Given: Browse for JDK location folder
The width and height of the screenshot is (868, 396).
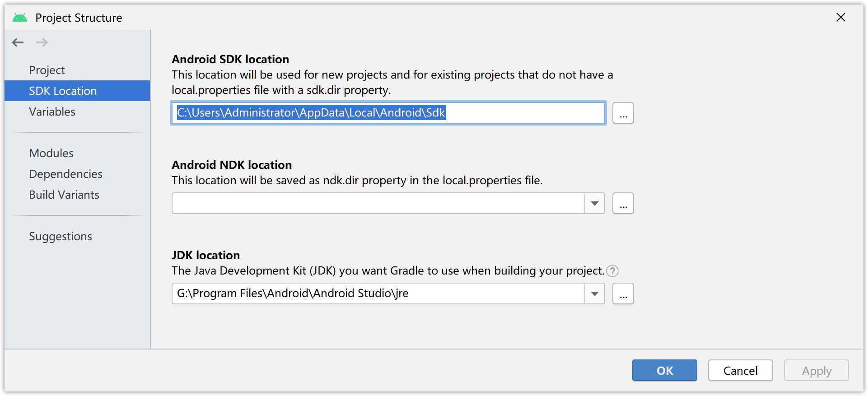Looking at the screenshot, I should click(623, 294).
